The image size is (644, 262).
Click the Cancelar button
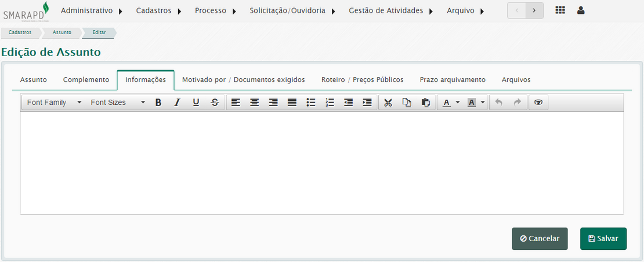pos(540,238)
